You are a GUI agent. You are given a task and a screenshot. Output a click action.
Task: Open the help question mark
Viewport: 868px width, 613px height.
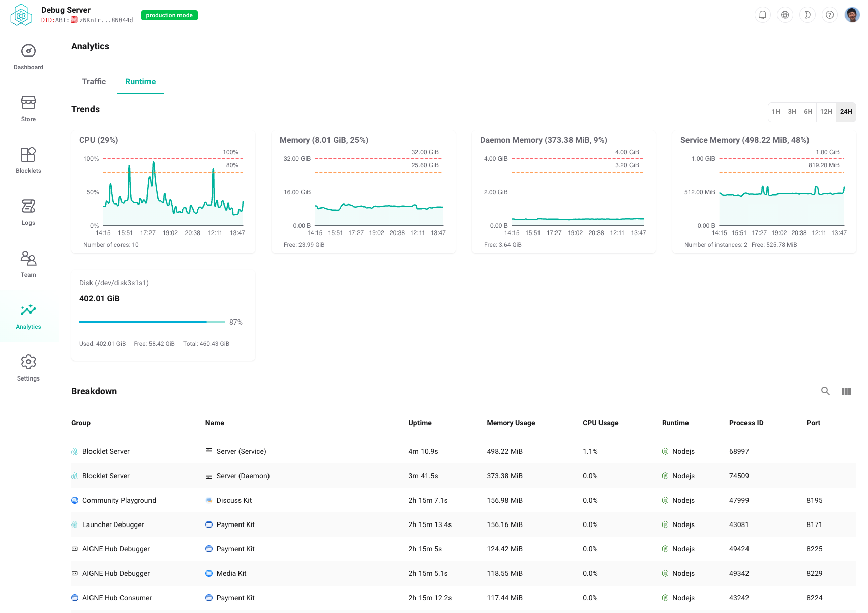830,15
